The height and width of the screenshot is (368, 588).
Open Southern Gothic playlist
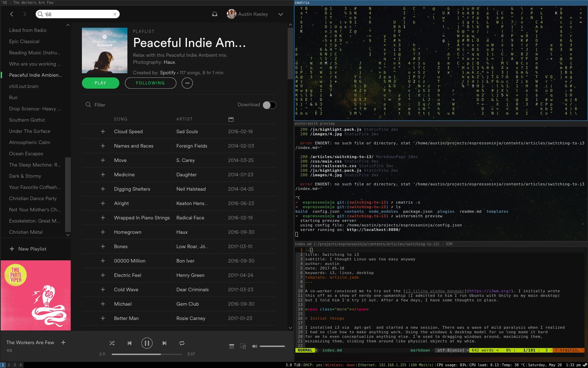coord(27,120)
